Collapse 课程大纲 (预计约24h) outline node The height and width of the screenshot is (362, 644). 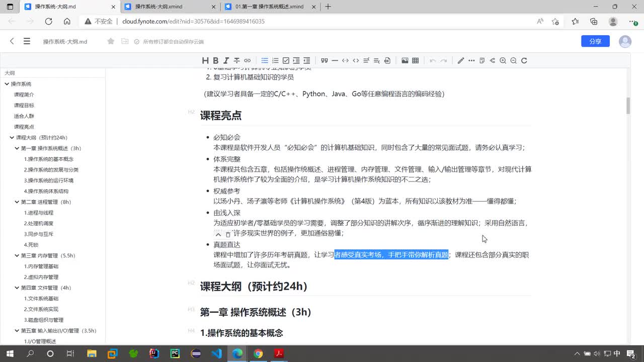pyautogui.click(x=12, y=137)
